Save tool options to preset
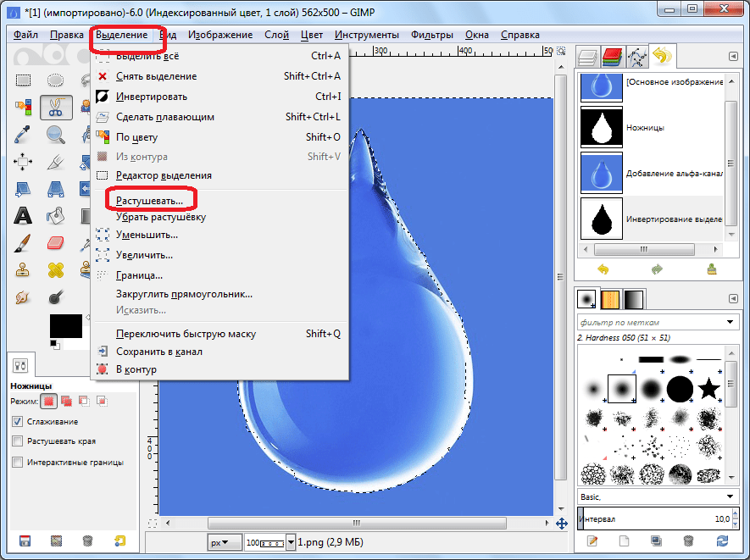Screen dimensions: 750x560 [x=25, y=541]
